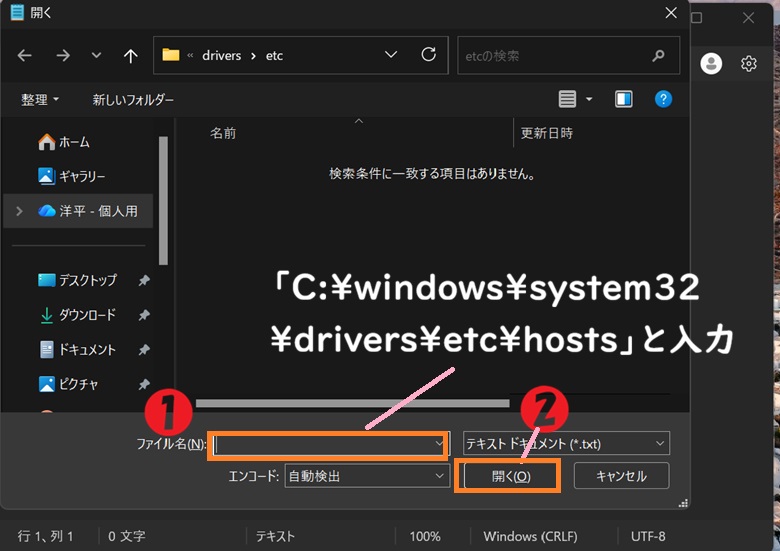Close the 開く dialog
This screenshot has width=780, height=551.
click(x=671, y=13)
